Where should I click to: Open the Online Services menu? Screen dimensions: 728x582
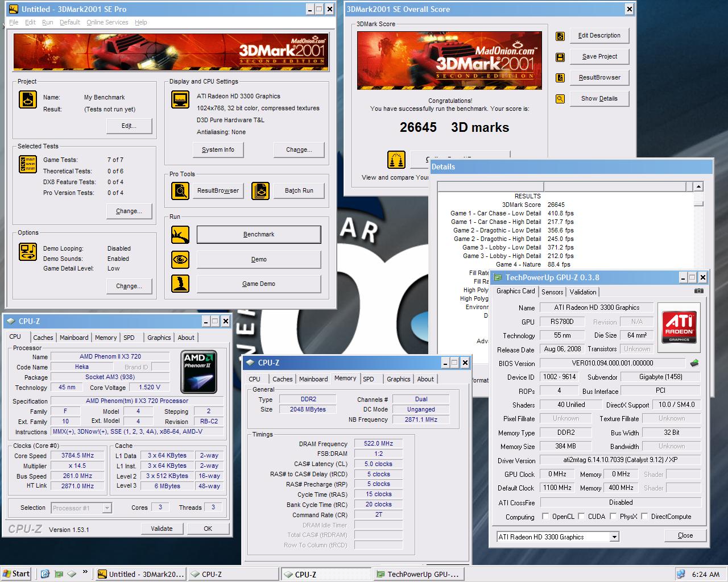tap(107, 22)
